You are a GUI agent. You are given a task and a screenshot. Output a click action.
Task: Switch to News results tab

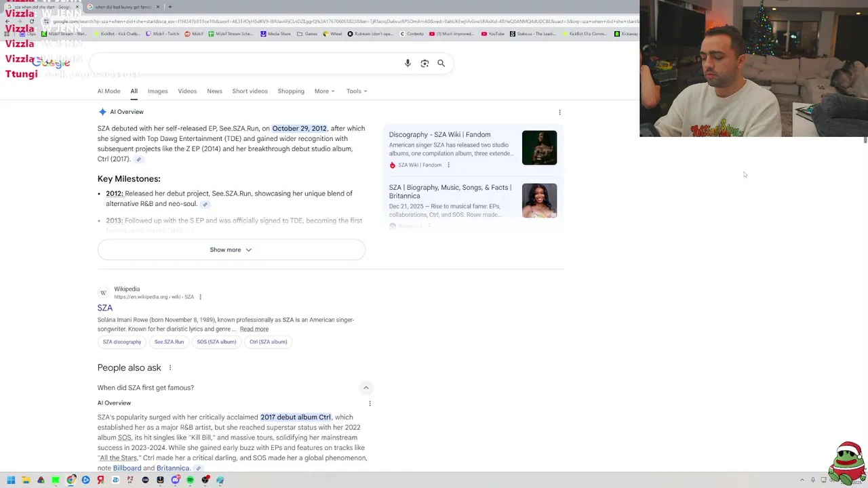[x=214, y=91]
